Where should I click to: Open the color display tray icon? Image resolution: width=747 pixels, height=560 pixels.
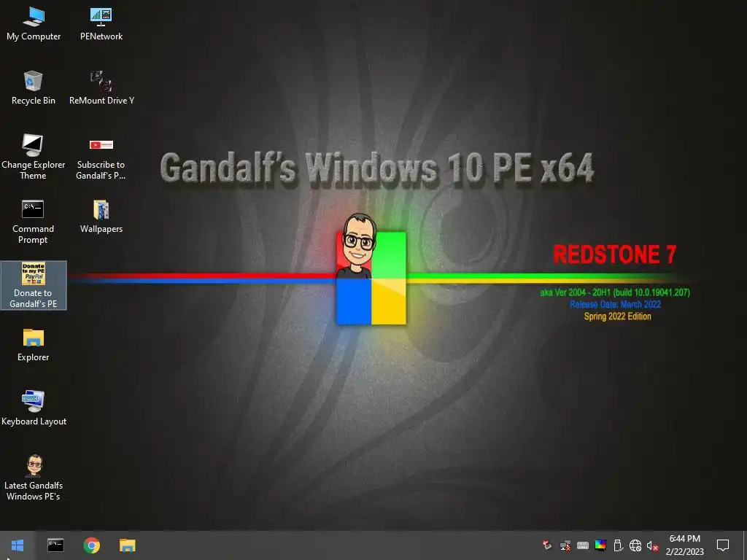pyautogui.click(x=600, y=545)
